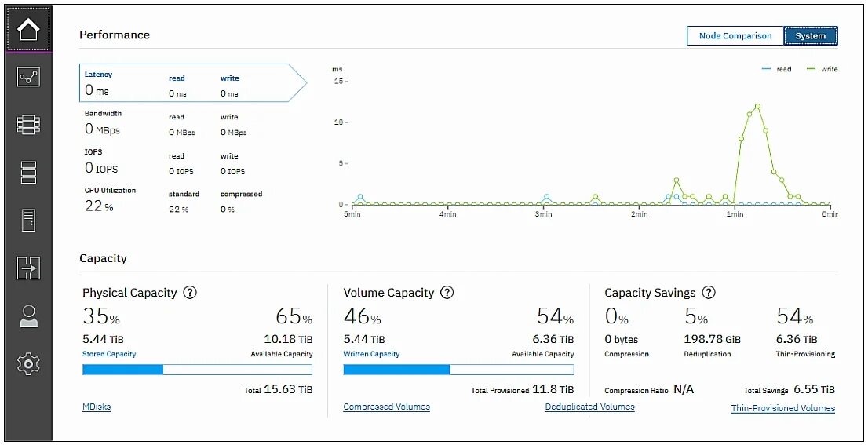The image size is (868, 445).
Task: Open the MDisks link
Action: pos(97,407)
